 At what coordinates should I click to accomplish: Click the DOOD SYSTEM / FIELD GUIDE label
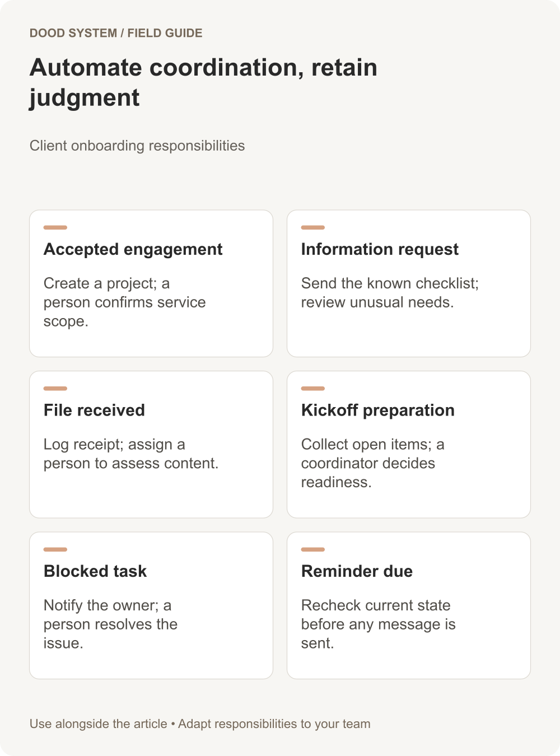coord(116,33)
